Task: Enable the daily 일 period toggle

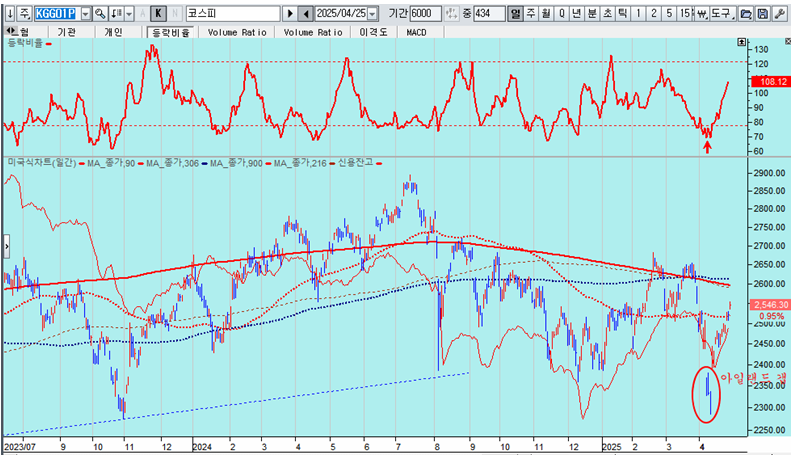Action: tap(516, 14)
